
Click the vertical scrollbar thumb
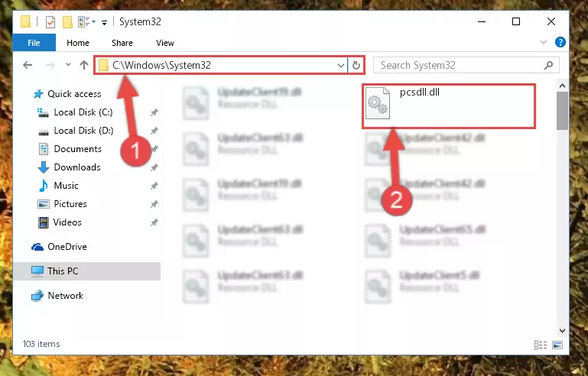(562, 111)
